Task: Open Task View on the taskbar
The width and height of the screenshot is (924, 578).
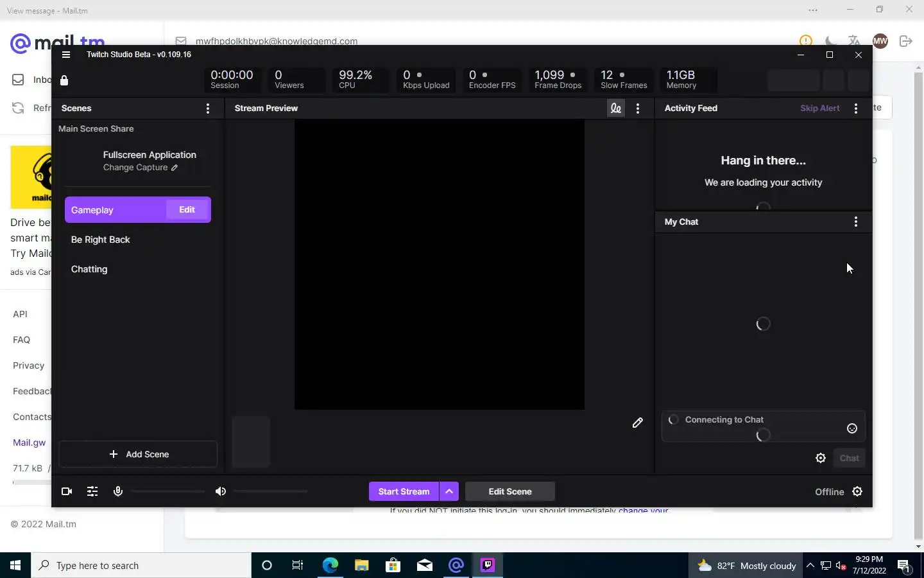Action: [298, 565]
